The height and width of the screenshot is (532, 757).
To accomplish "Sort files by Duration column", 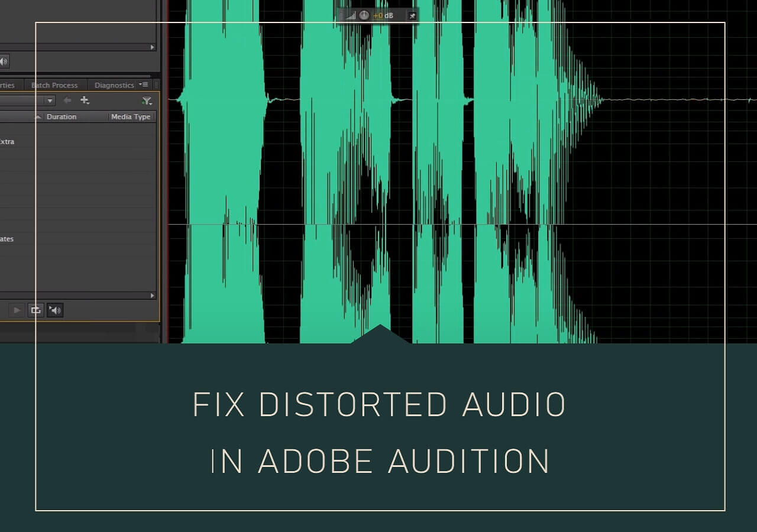I will (62, 117).
